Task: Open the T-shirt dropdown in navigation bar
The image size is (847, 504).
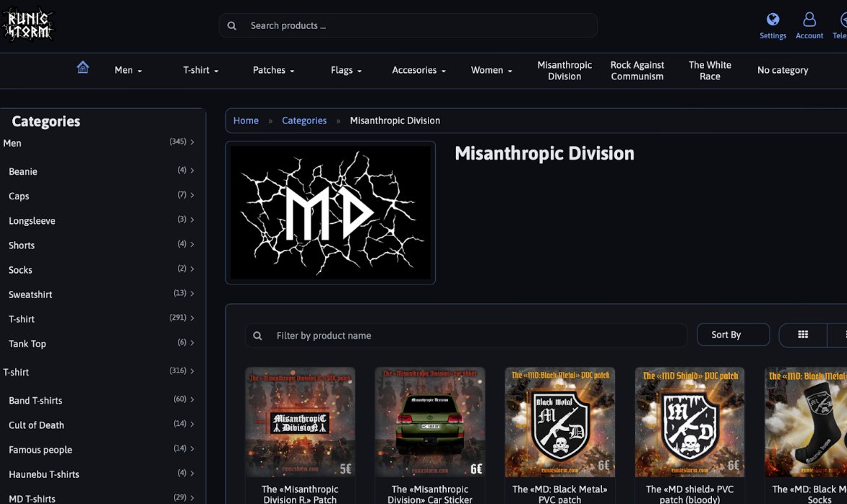Action: [200, 70]
